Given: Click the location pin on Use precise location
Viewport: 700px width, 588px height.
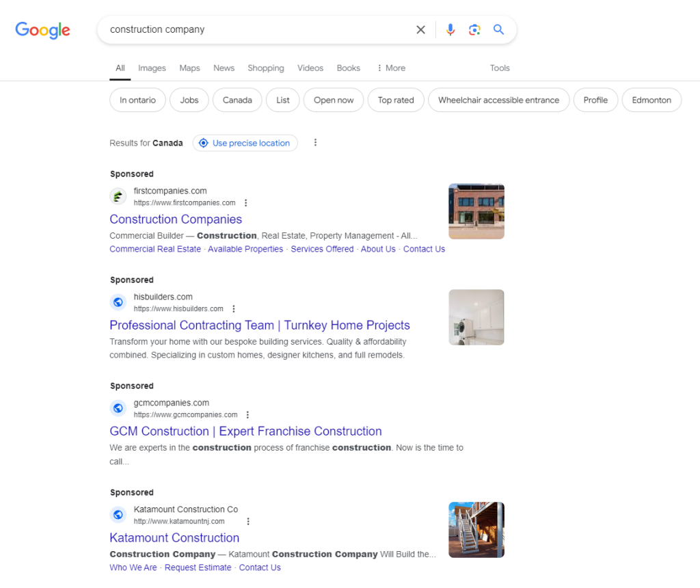Looking at the screenshot, I should 203,143.
